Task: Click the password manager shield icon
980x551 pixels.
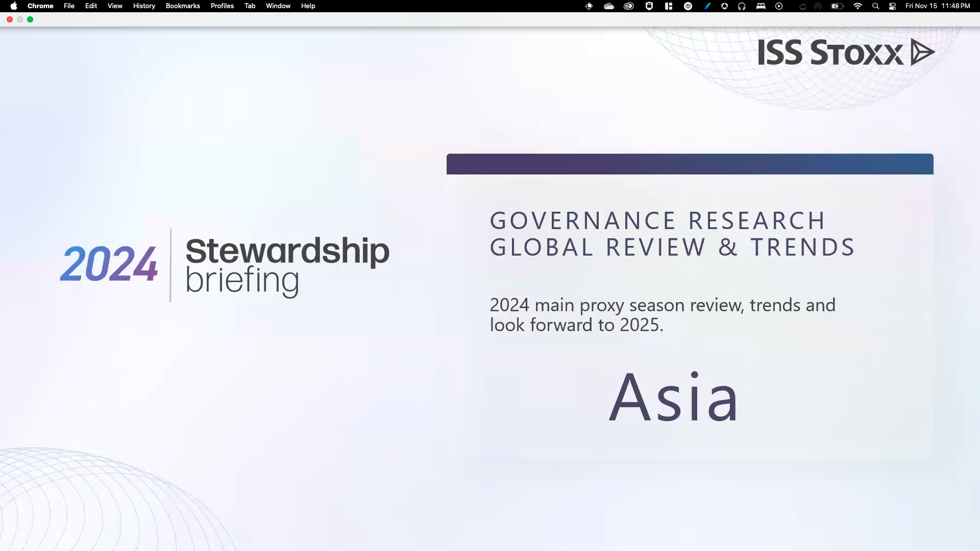Action: pyautogui.click(x=649, y=6)
